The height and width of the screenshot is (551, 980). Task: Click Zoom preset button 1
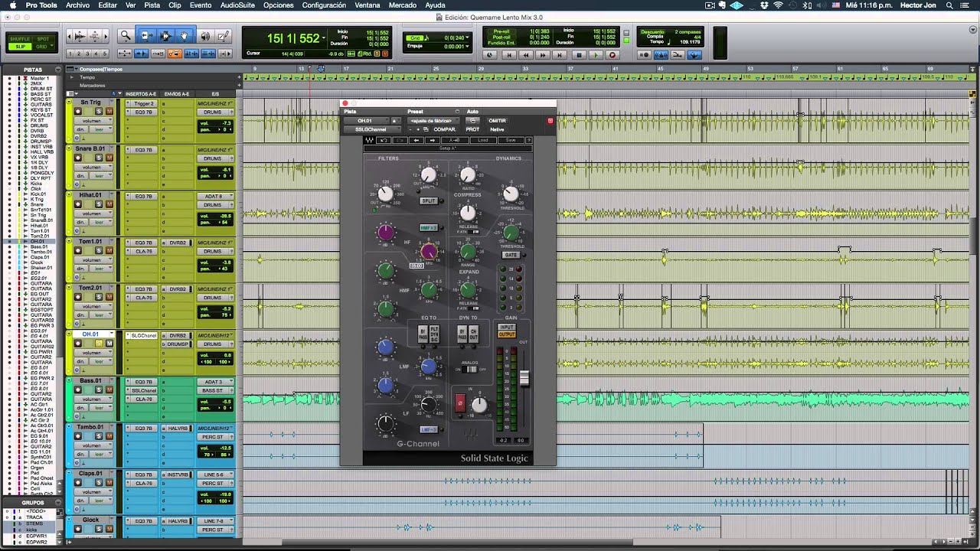coord(71,54)
